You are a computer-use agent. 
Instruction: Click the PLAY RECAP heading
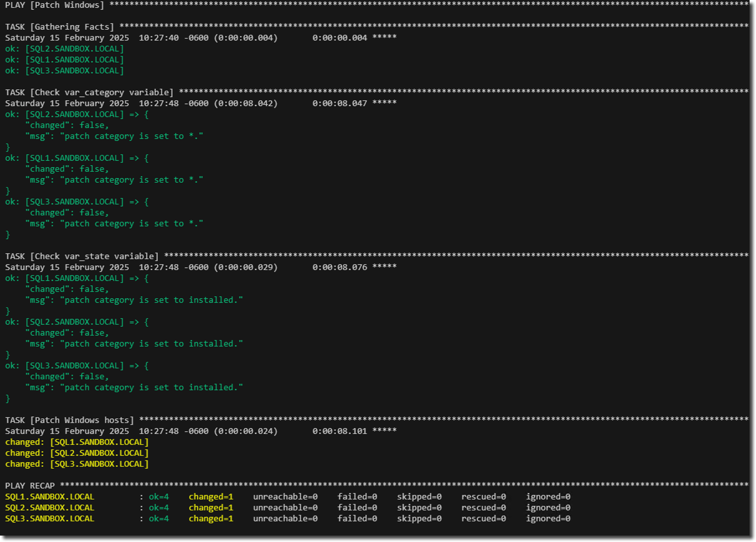[30, 486]
